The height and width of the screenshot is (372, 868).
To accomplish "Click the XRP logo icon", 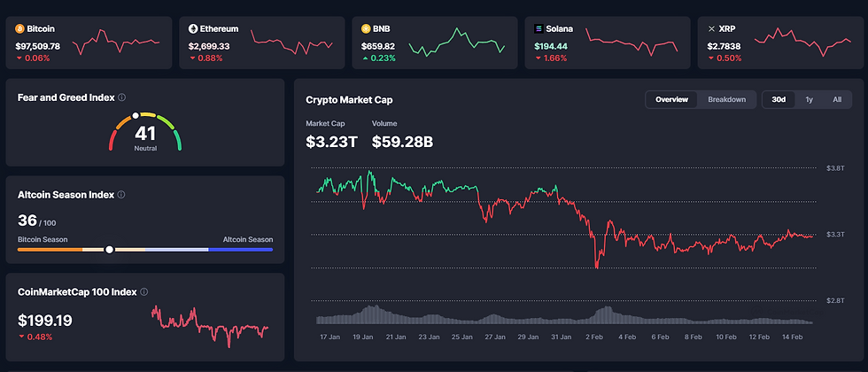I will pos(712,28).
